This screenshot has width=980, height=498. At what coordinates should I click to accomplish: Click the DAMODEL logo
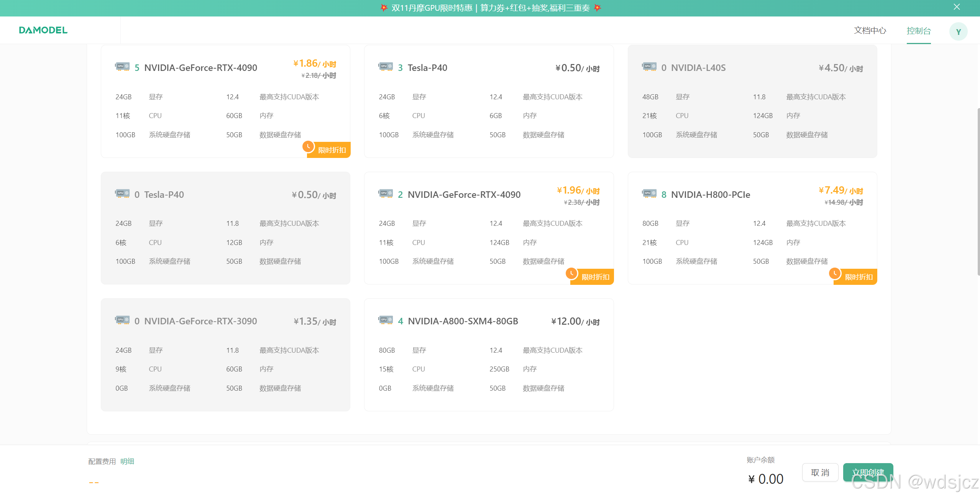(43, 30)
